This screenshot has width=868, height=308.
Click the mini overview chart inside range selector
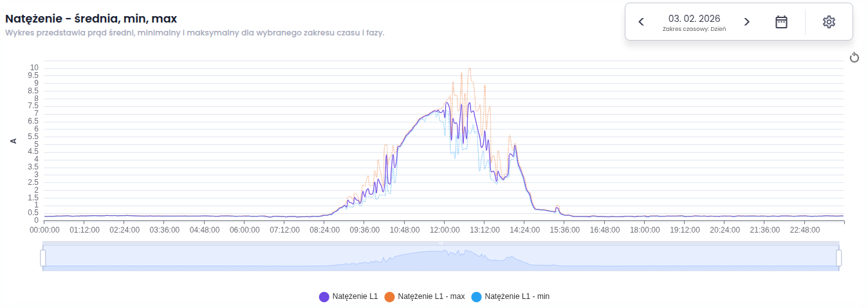pos(441,258)
